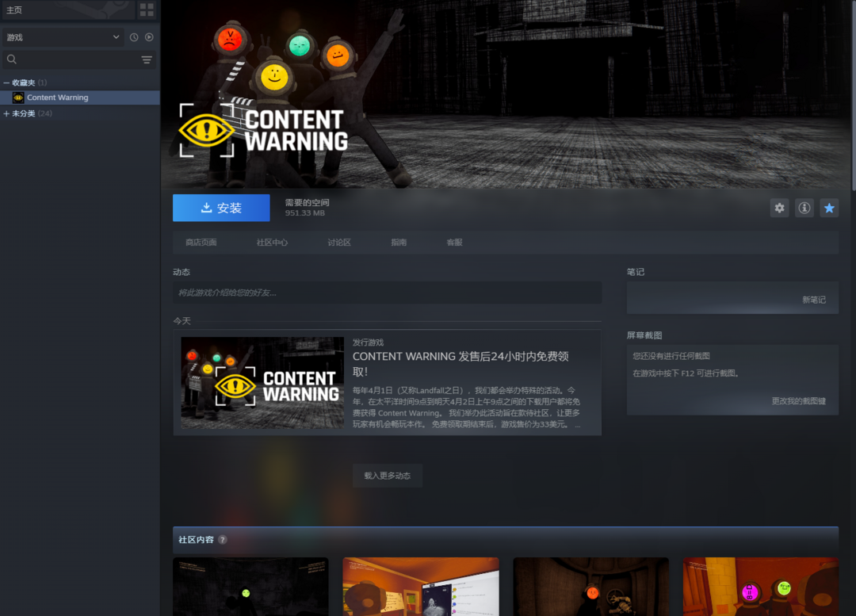The height and width of the screenshot is (616, 856).
Task: Open the 商店页面 tab
Action: [x=201, y=243]
